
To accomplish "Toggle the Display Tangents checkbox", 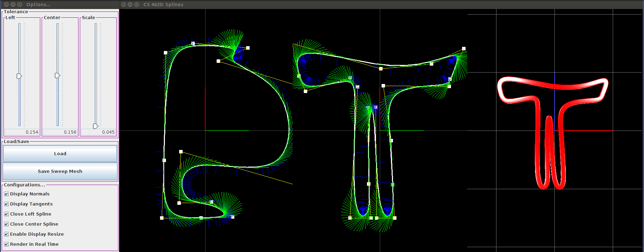I will 6,204.
